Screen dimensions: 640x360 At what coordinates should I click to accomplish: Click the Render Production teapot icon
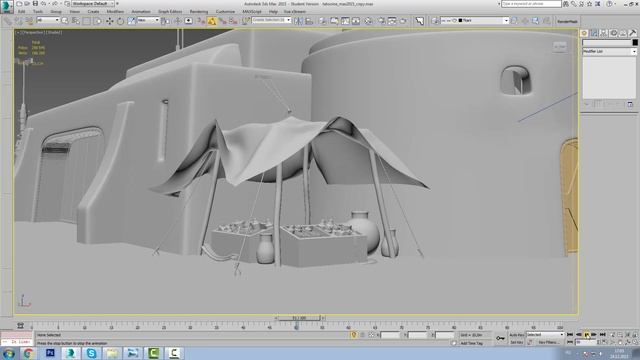pos(403,21)
